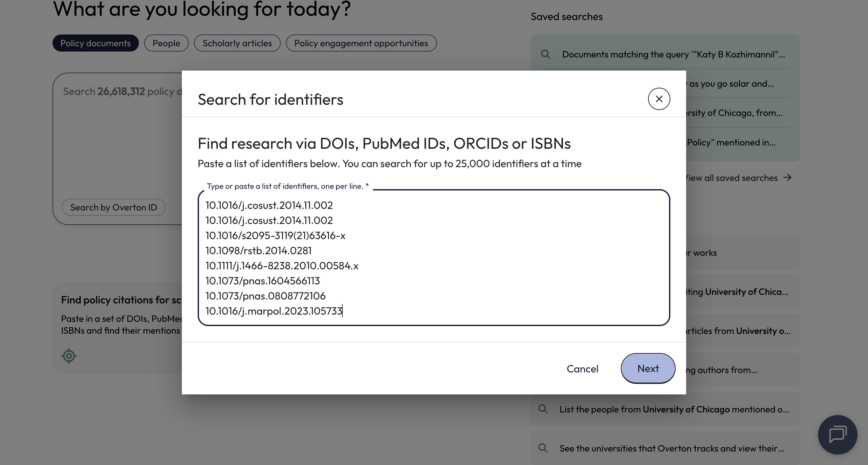The height and width of the screenshot is (465, 868).
Task: Click the Next button
Action: click(x=648, y=368)
